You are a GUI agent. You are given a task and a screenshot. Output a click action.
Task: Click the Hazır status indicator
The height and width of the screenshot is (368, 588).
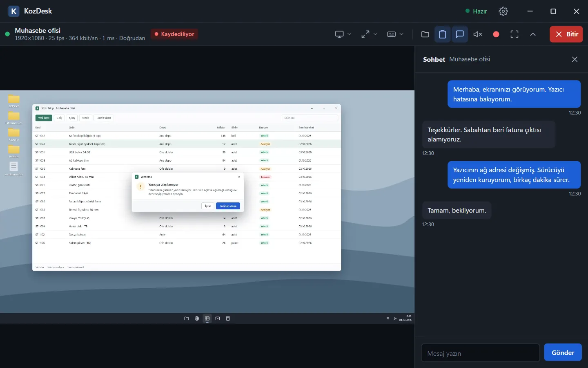(x=476, y=11)
